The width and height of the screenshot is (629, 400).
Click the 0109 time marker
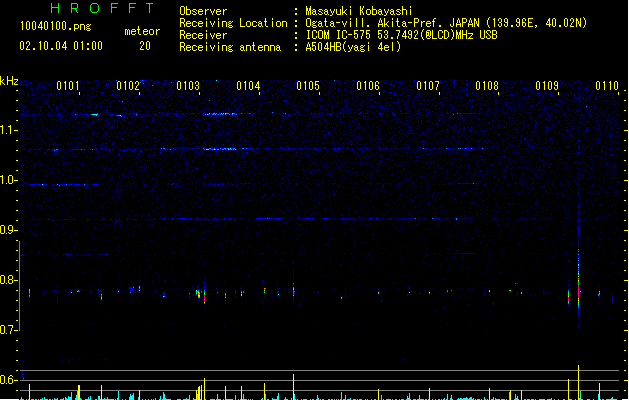tap(547, 86)
